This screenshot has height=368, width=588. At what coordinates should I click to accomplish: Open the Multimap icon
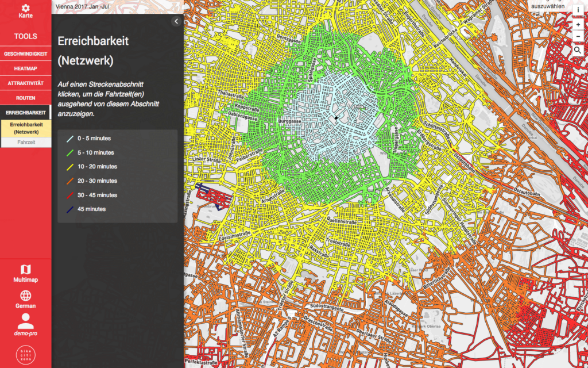pyautogui.click(x=25, y=269)
